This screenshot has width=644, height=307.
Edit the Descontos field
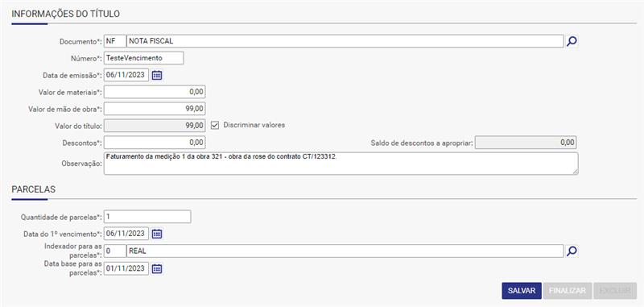coord(155,143)
